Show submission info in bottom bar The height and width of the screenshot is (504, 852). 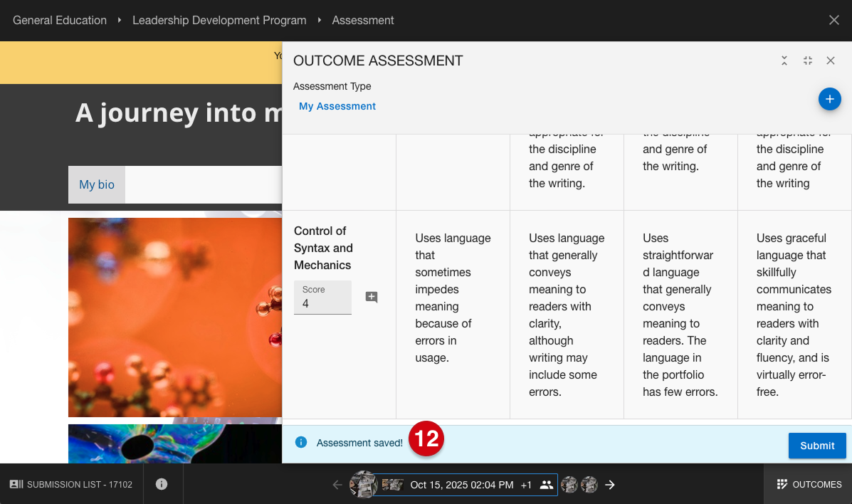coord(162,484)
